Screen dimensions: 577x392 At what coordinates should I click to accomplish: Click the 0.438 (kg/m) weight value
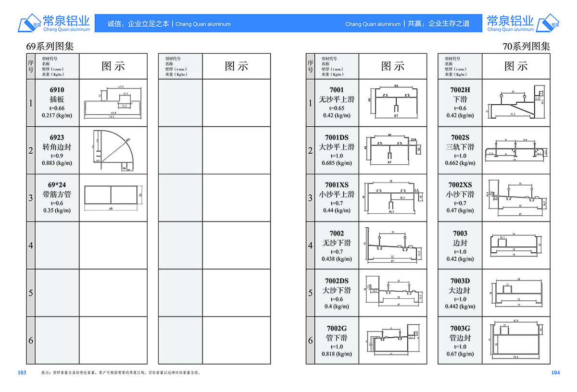click(x=337, y=259)
